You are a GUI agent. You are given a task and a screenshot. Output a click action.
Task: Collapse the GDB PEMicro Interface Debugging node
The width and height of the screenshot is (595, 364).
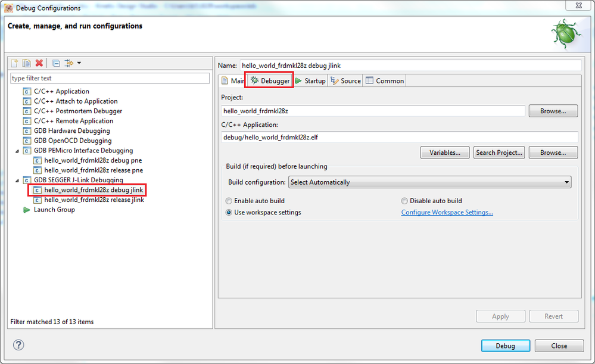click(x=17, y=151)
